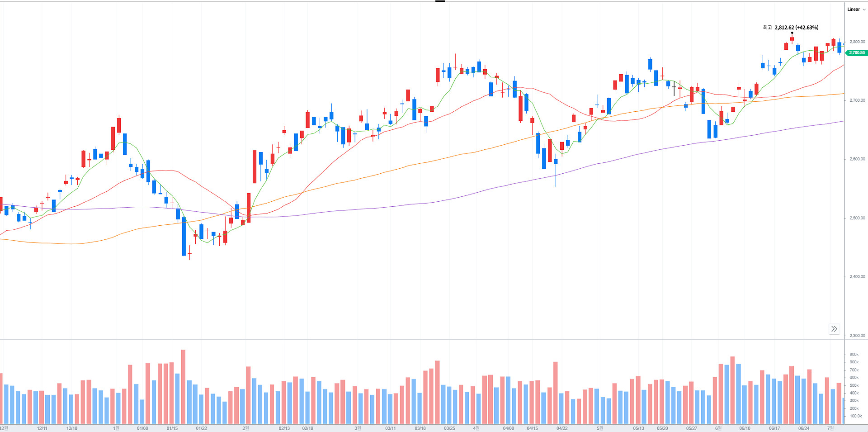868x432 pixels.
Task: Click the 2,300.00 price axis label
Action: pyautogui.click(x=857, y=336)
